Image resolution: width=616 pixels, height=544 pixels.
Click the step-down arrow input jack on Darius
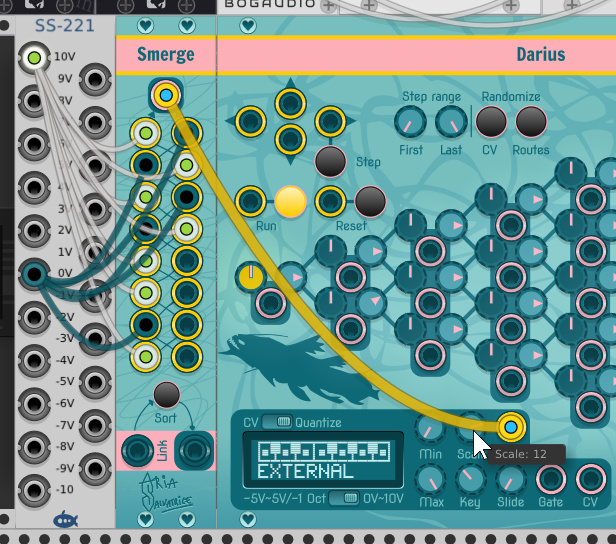point(291,139)
